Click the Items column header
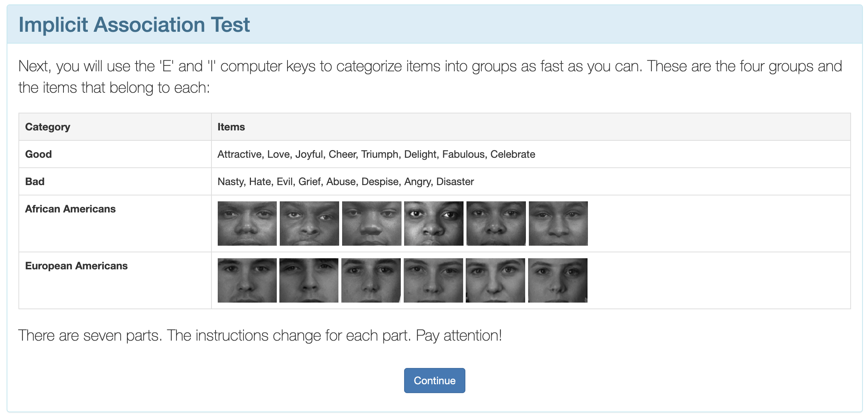 (x=231, y=126)
